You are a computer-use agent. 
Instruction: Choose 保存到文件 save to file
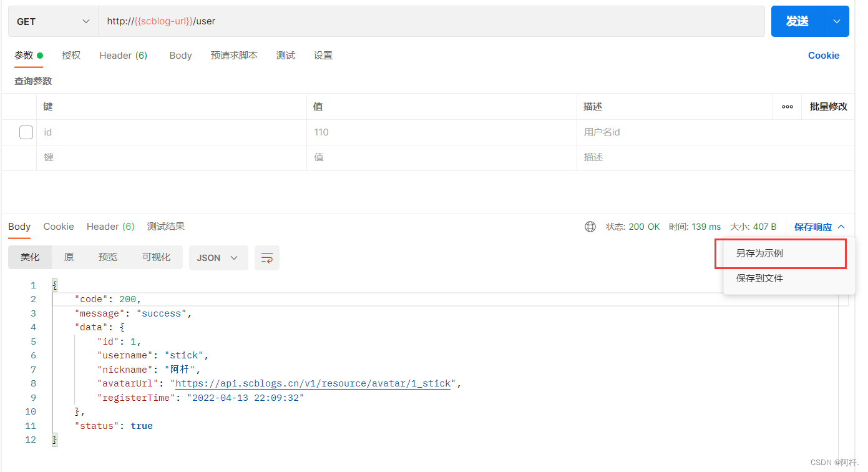click(759, 278)
